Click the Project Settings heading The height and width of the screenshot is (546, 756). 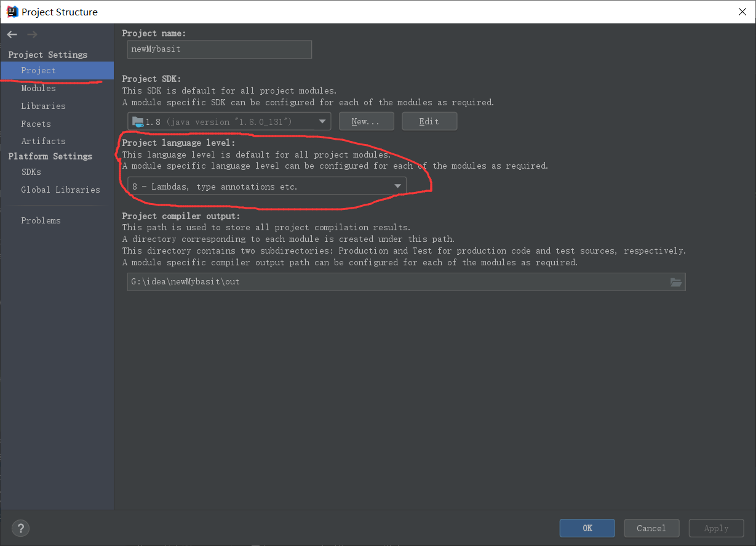point(48,55)
